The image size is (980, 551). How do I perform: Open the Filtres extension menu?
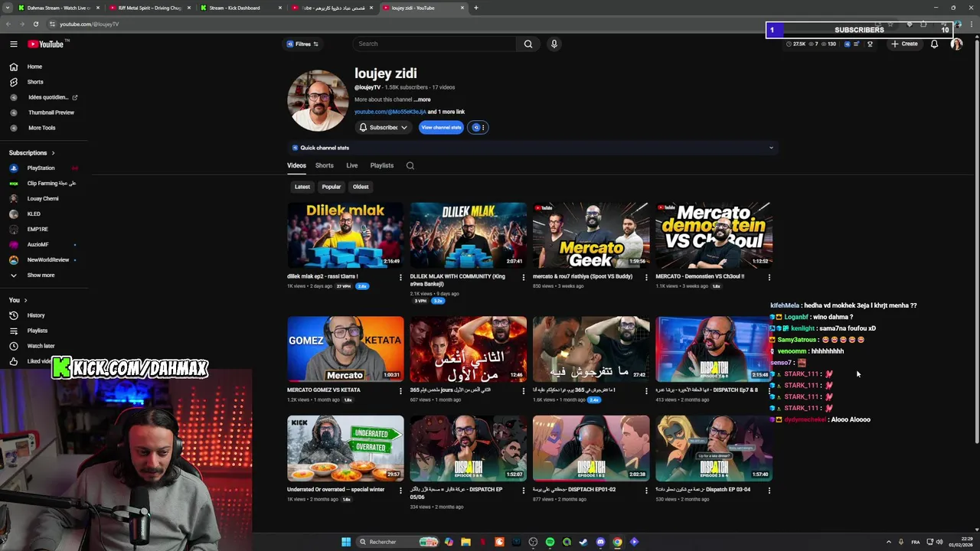(x=303, y=44)
